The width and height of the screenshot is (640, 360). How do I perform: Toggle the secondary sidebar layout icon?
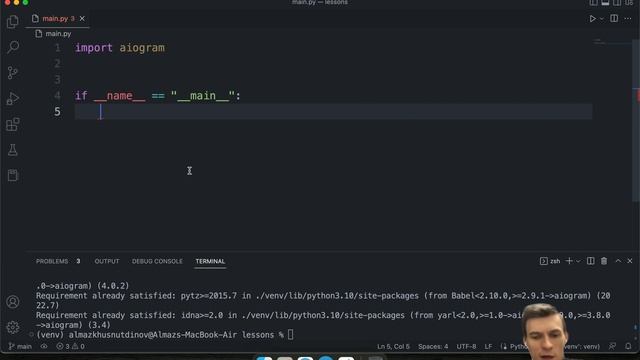[617, 2]
